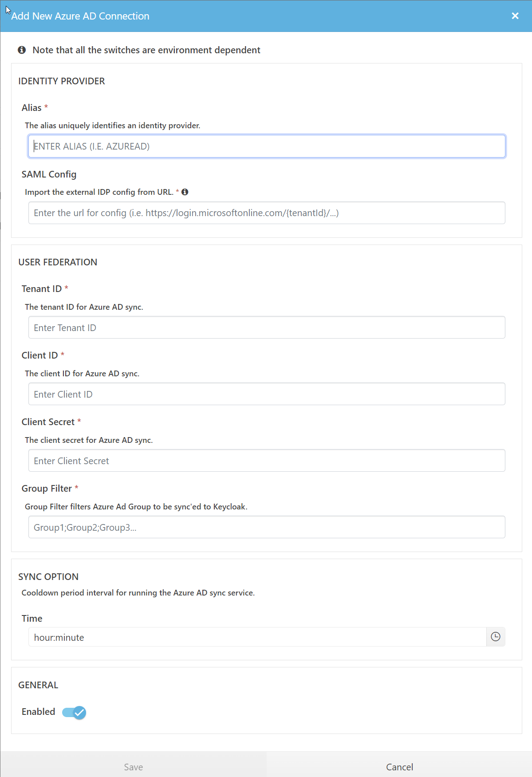Image resolution: width=532 pixels, height=777 pixels.
Task: Close the Add New Azure AD Connection dialog
Action: (x=515, y=16)
